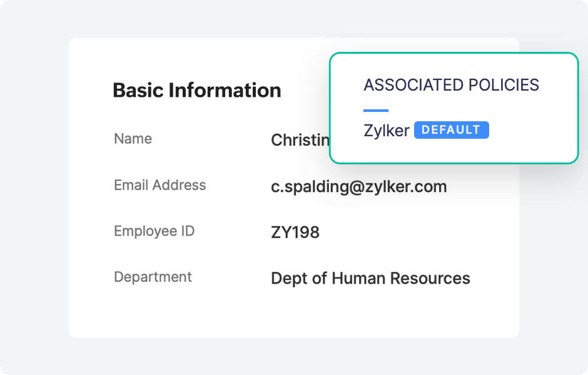Open the Zylker policy

click(386, 131)
